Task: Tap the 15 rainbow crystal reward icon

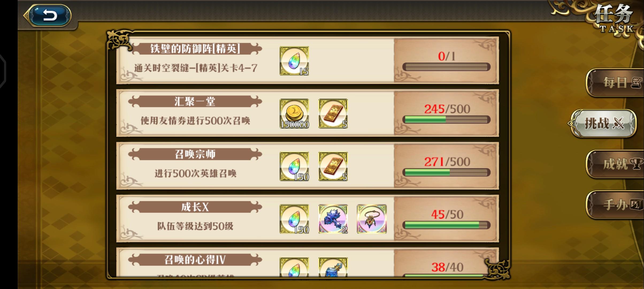Action: (x=294, y=61)
